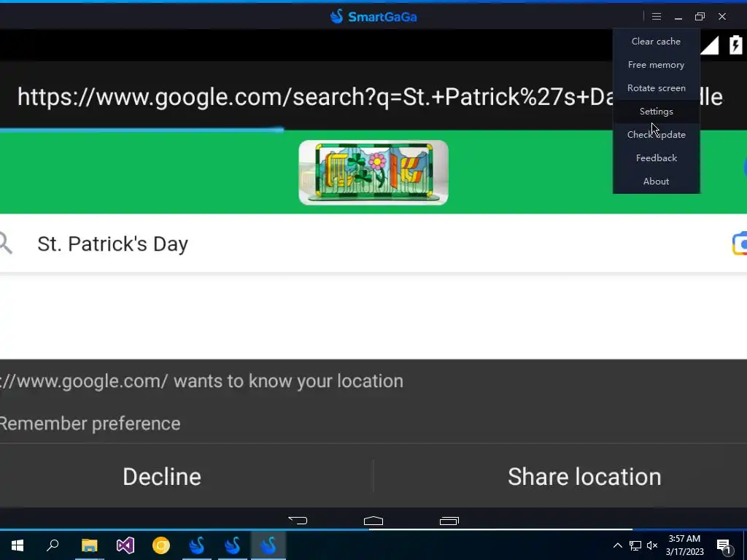Image resolution: width=747 pixels, height=560 pixels.
Task: Open Google Lens camera icon
Action: coord(740,244)
